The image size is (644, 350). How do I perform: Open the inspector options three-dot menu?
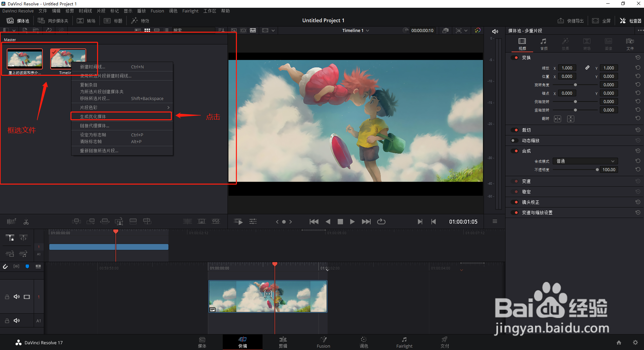tap(640, 31)
